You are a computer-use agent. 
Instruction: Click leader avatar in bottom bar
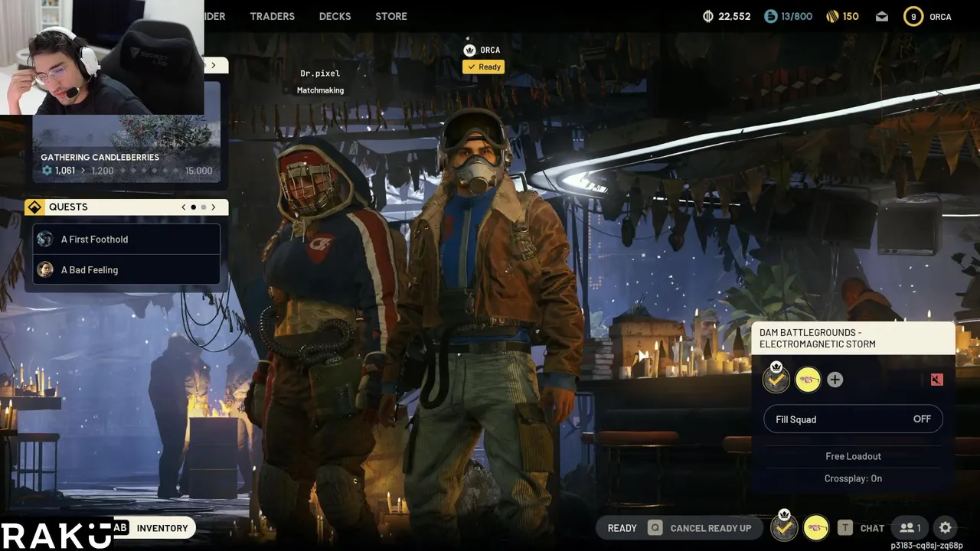click(x=784, y=527)
